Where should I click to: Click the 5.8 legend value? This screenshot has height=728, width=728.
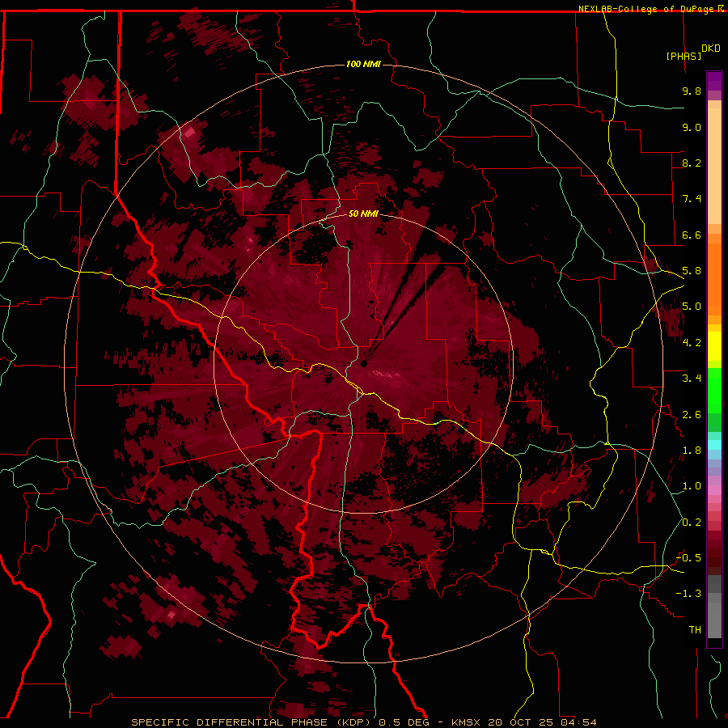[x=692, y=271]
